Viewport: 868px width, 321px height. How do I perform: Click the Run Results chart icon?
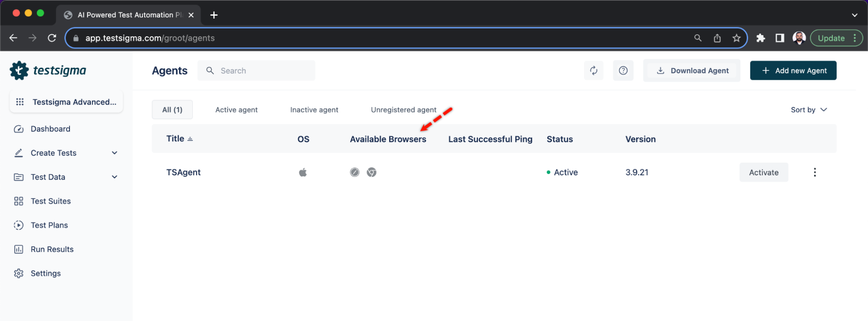tap(19, 249)
